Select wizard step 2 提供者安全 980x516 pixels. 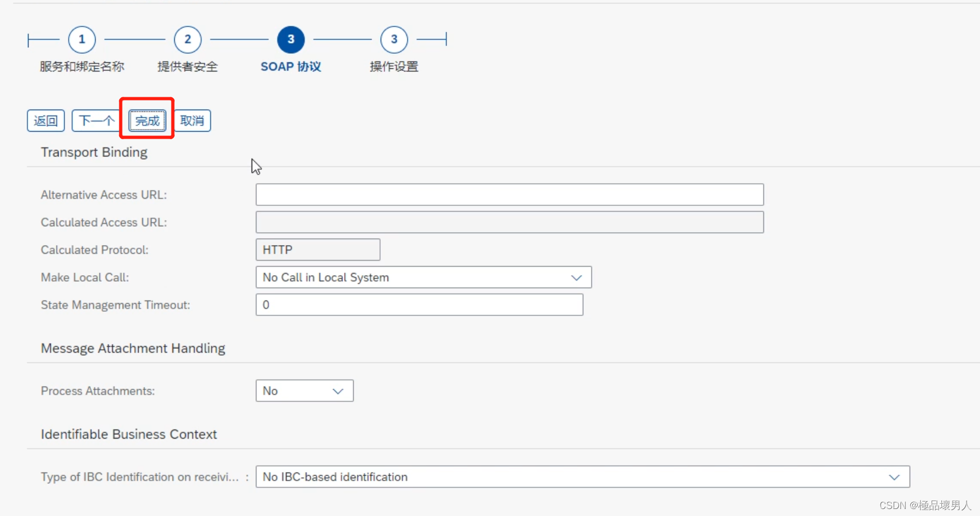pyautogui.click(x=187, y=39)
